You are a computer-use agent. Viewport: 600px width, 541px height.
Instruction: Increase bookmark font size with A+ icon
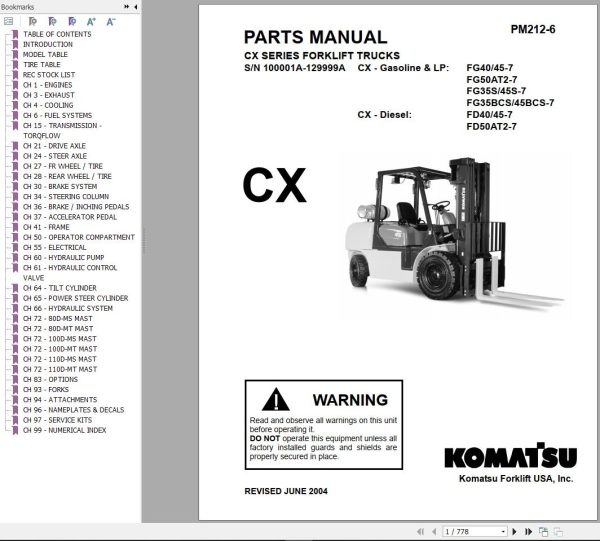tap(91, 22)
